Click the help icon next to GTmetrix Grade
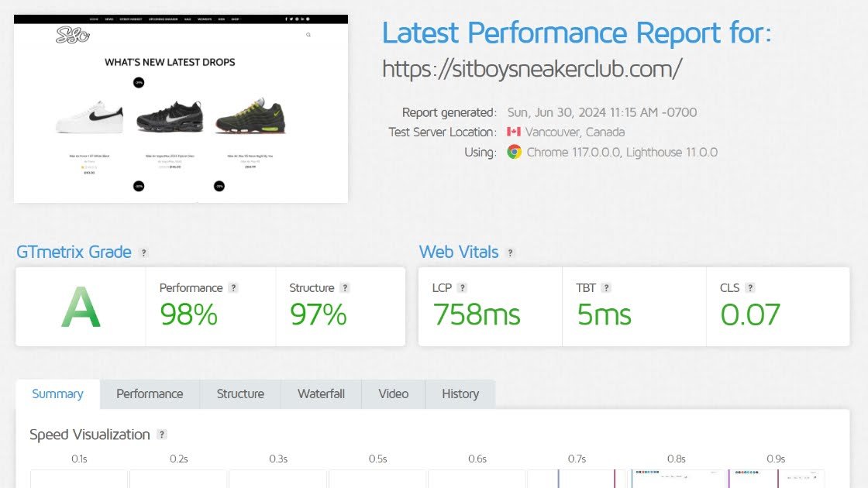This screenshot has height=488, width=868. (x=143, y=253)
